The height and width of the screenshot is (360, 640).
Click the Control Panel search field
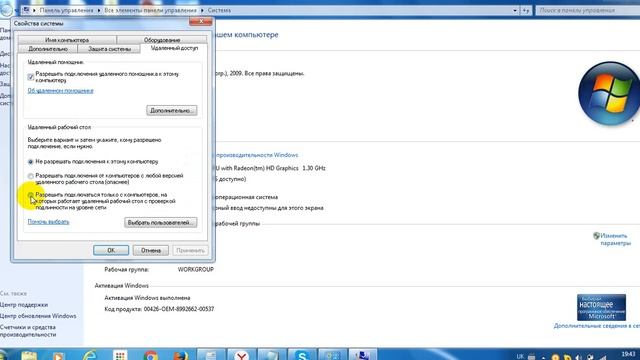point(588,10)
